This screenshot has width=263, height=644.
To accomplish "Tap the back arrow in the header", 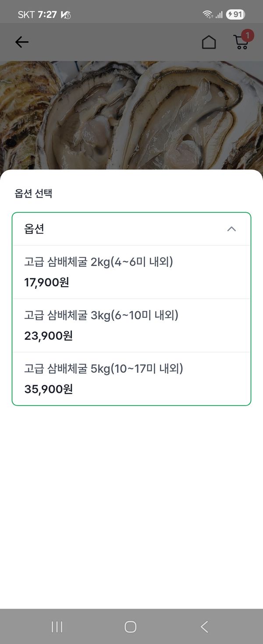I will click(21, 42).
